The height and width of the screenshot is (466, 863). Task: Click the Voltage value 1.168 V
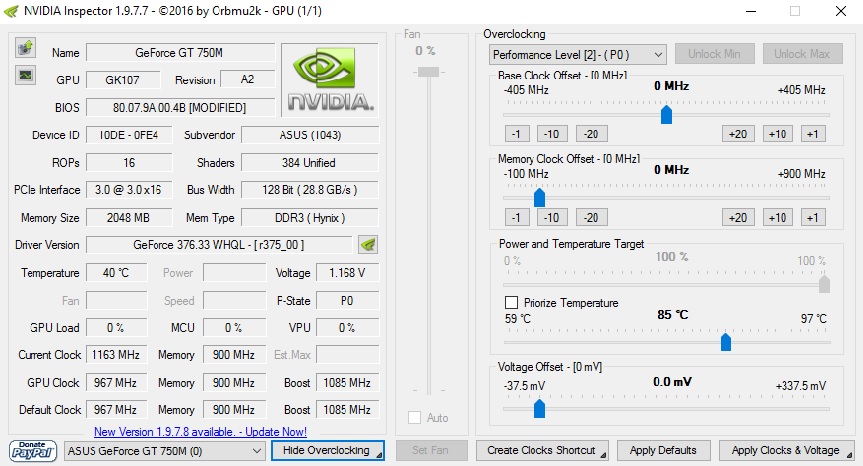347,272
